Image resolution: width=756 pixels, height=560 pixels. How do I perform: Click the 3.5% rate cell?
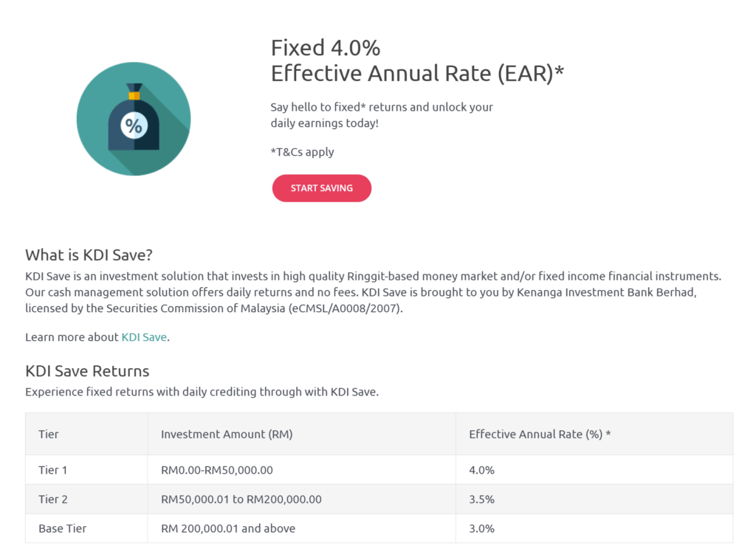pos(481,499)
